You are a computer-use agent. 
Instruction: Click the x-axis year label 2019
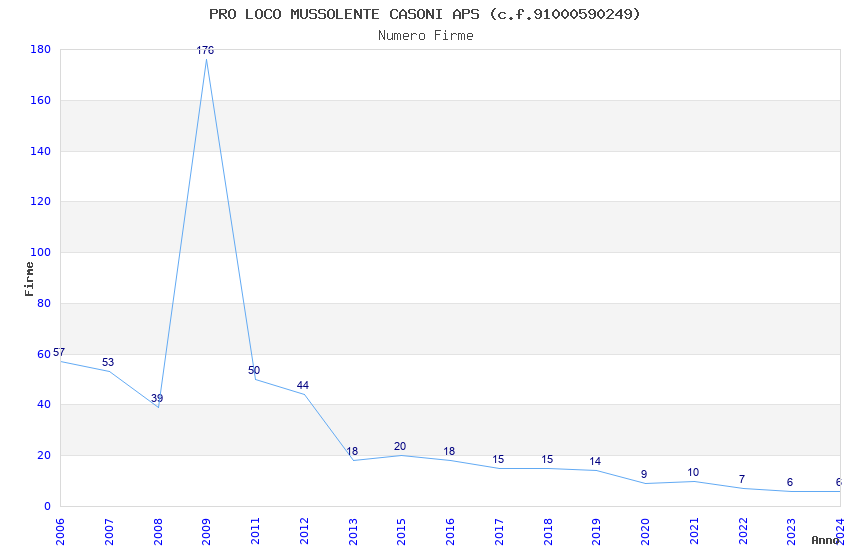(596, 531)
